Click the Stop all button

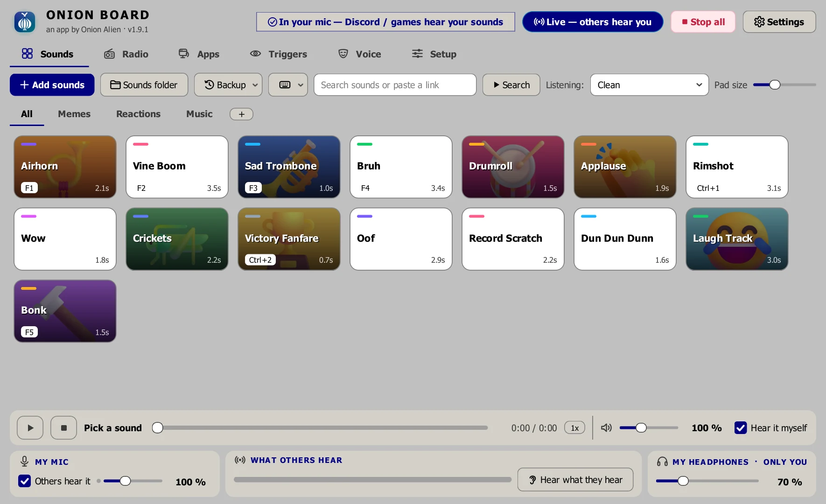[x=703, y=22]
